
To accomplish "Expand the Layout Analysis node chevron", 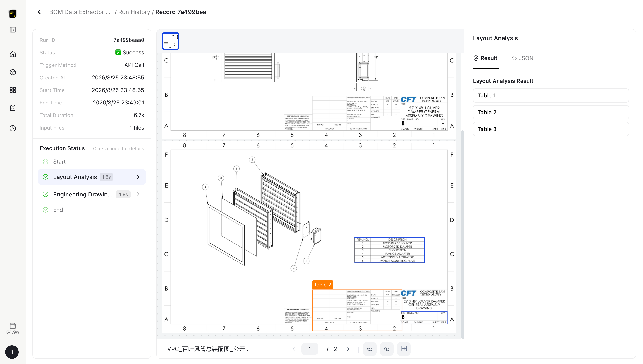I will click(x=138, y=177).
